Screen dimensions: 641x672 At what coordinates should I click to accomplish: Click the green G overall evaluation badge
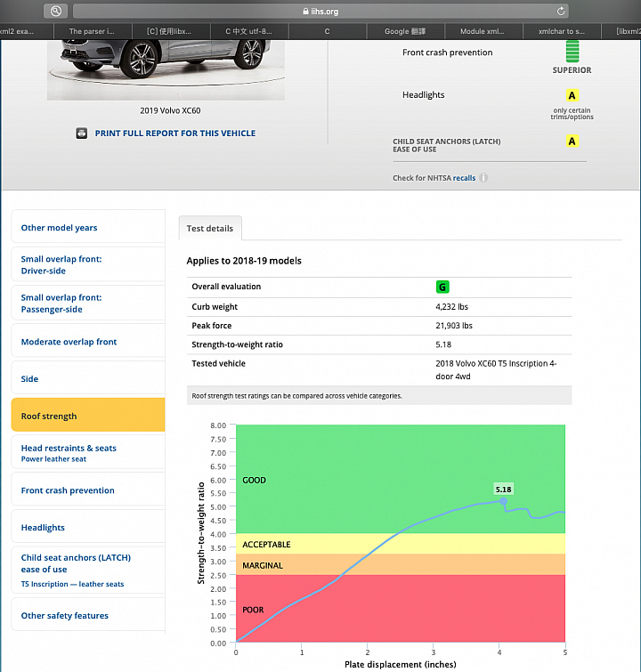[x=442, y=287]
